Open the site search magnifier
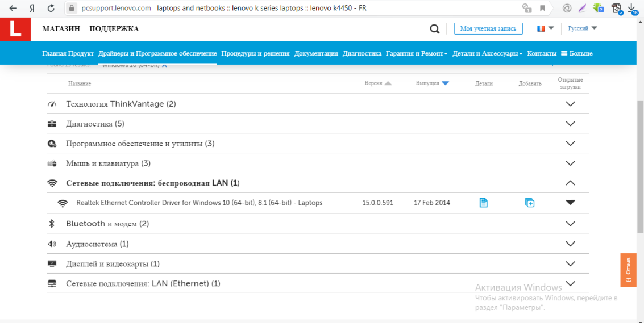The height and width of the screenshot is (323, 644). pyautogui.click(x=435, y=29)
